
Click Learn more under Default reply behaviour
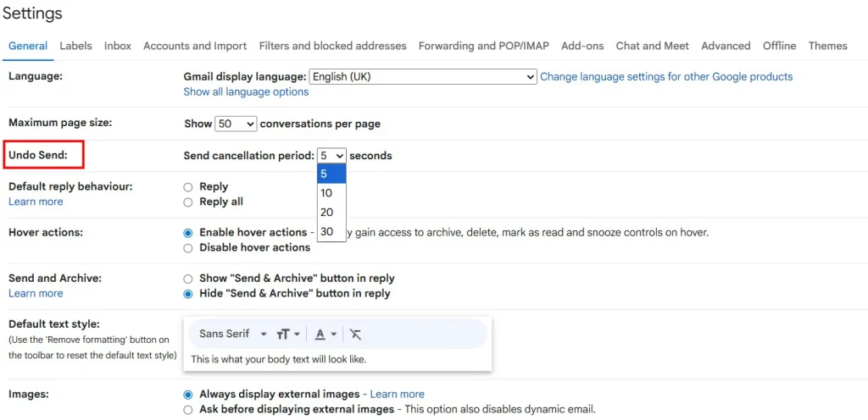pos(36,202)
